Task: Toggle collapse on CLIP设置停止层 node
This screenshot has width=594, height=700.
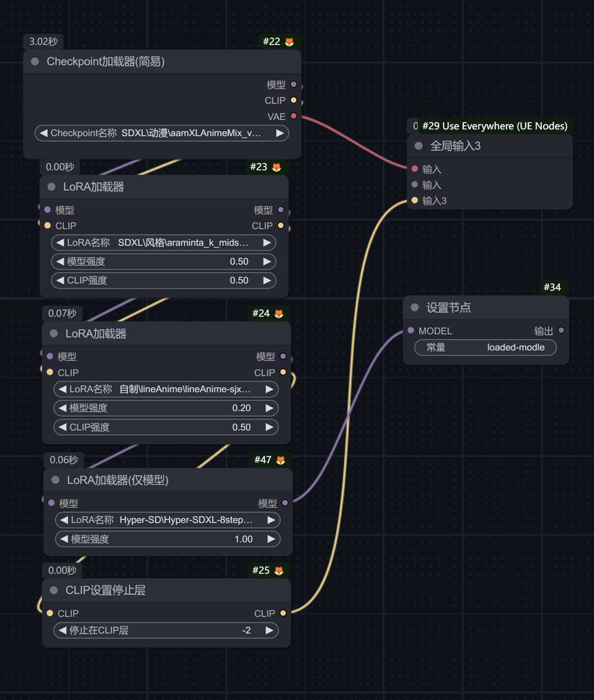Action: point(54,590)
